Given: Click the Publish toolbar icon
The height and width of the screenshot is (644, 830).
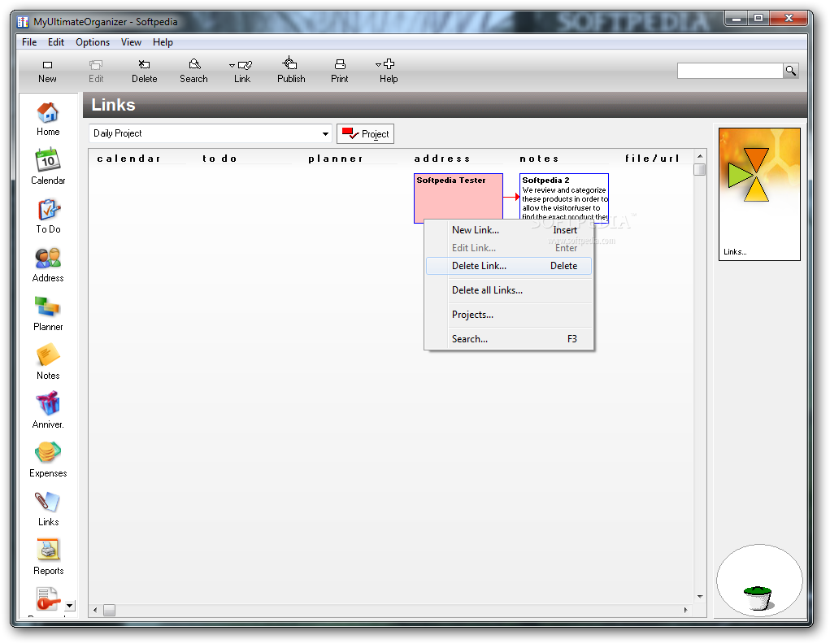Looking at the screenshot, I should [x=290, y=71].
